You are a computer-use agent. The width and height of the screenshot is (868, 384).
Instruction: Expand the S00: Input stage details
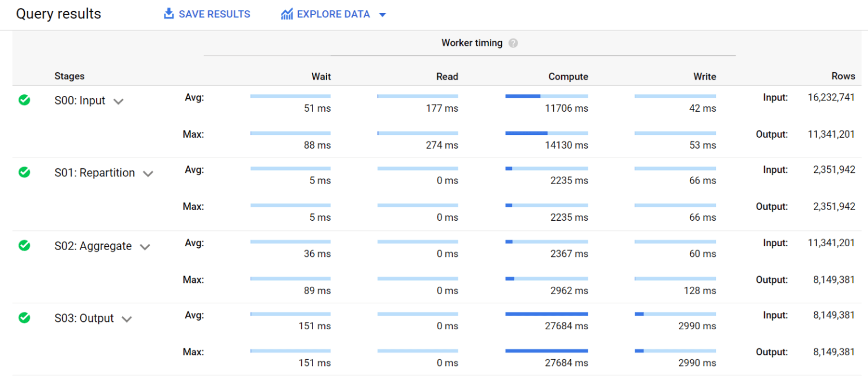pyautogui.click(x=119, y=101)
